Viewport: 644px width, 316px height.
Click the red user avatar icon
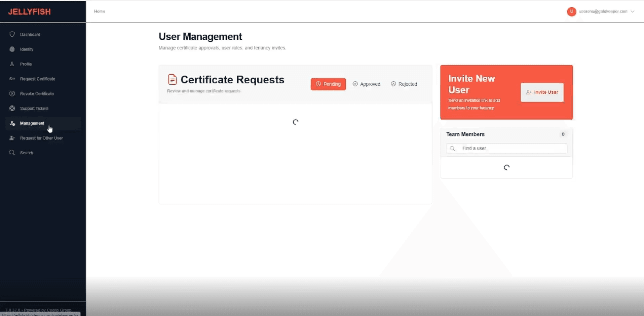click(571, 11)
